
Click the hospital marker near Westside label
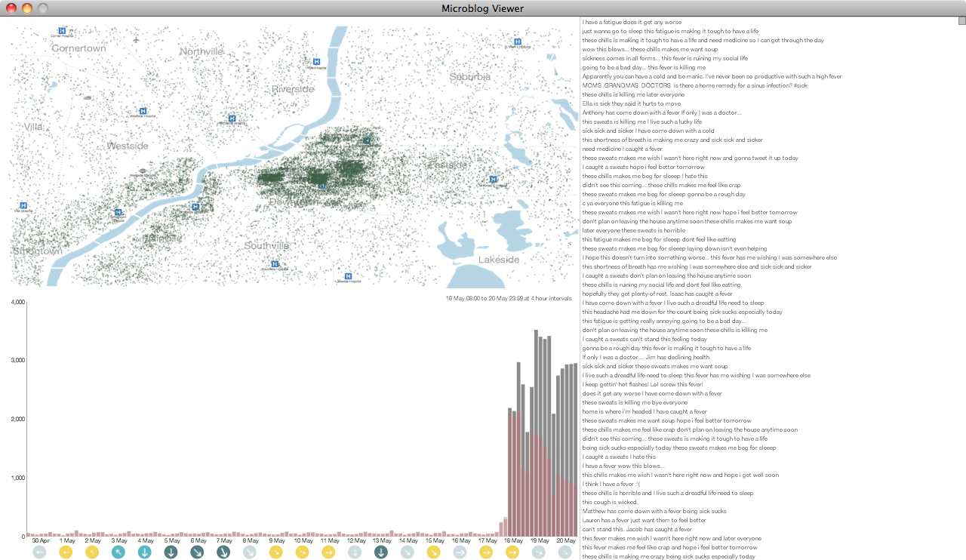pyautogui.click(x=142, y=110)
